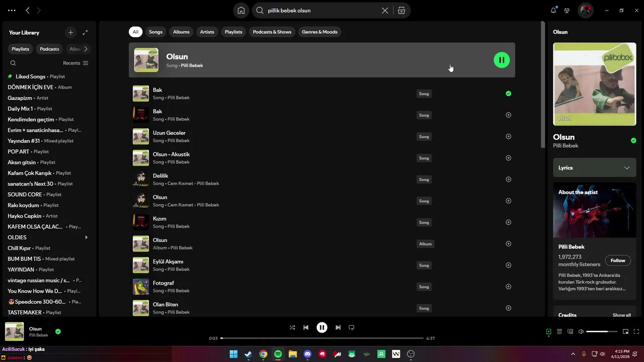Select the Artists filter tab
The width and height of the screenshot is (644, 362).
(x=207, y=32)
